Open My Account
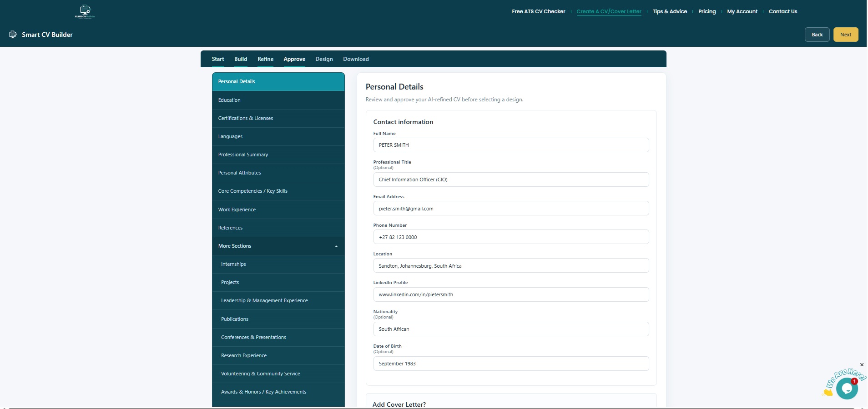868x409 pixels. (x=742, y=11)
